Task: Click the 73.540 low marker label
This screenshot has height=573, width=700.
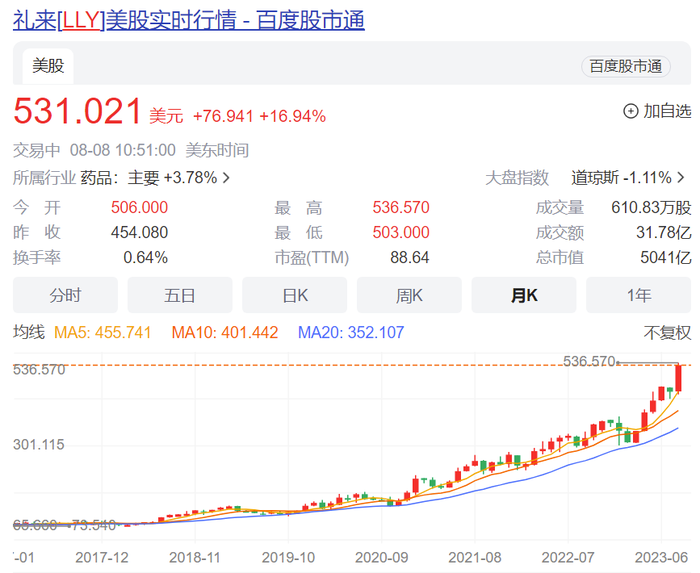Action: click(93, 525)
